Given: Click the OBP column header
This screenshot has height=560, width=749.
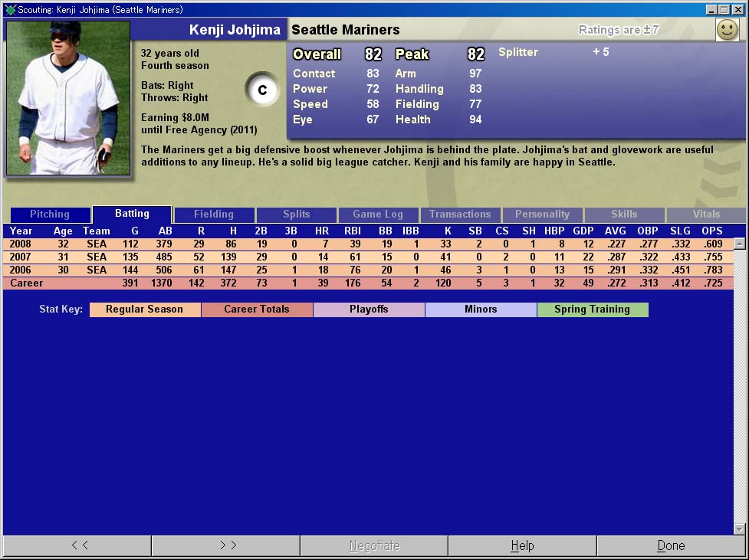Looking at the screenshot, I should click(648, 231).
